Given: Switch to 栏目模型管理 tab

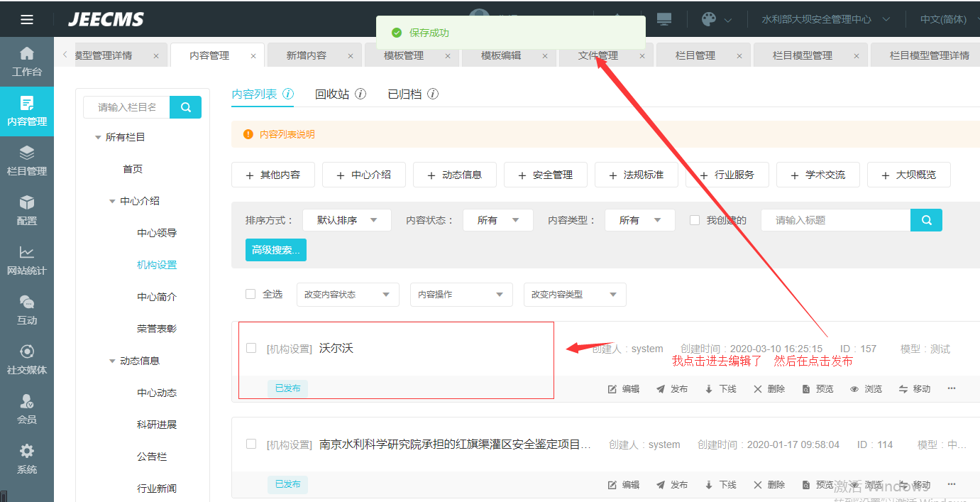Looking at the screenshot, I should coord(803,55).
